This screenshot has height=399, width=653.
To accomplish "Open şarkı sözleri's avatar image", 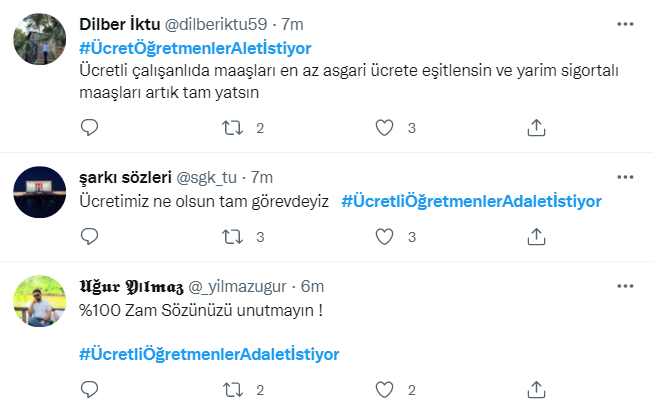I will point(40,192).
